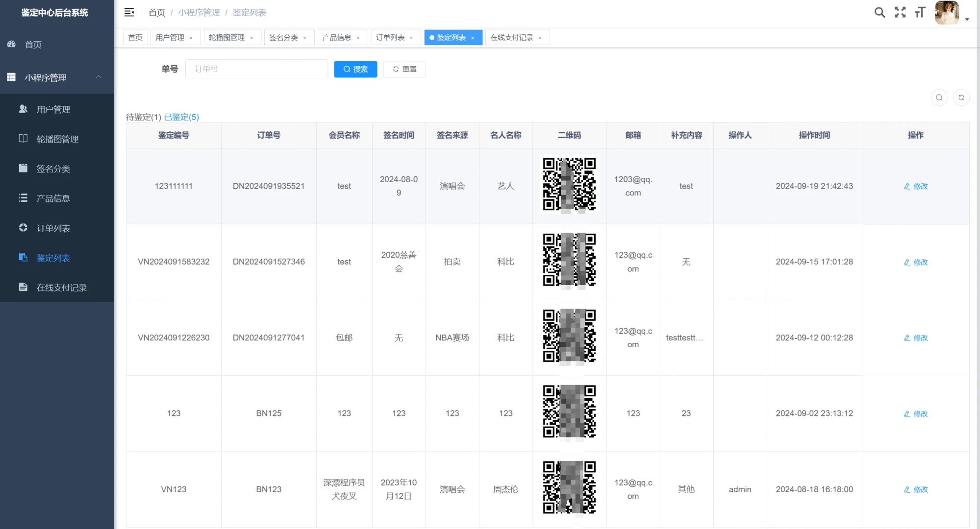Select the 签名分类 sidebar icon
This screenshot has width=980, height=529.
[23, 168]
